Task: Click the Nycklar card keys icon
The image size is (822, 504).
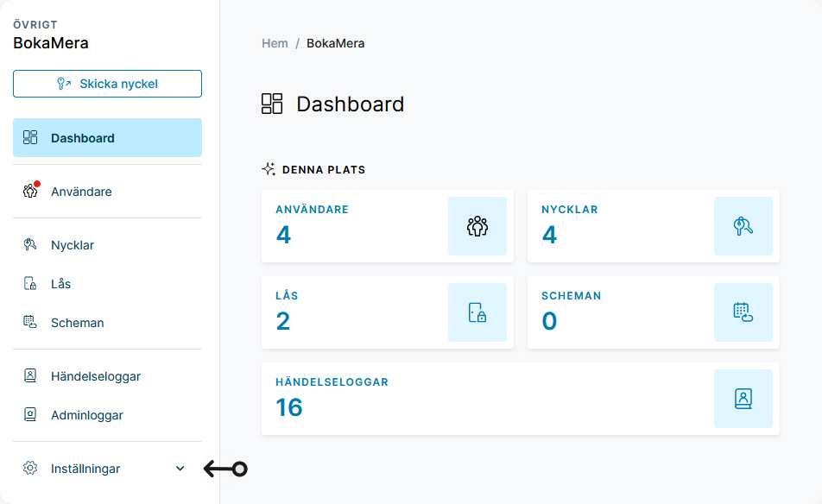Action: (x=743, y=226)
